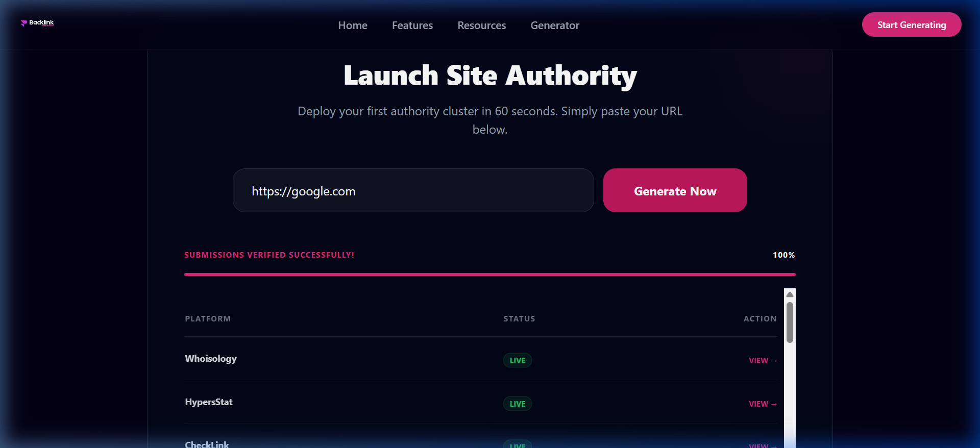
Task: Open the Resources nav item
Action: coord(481,26)
